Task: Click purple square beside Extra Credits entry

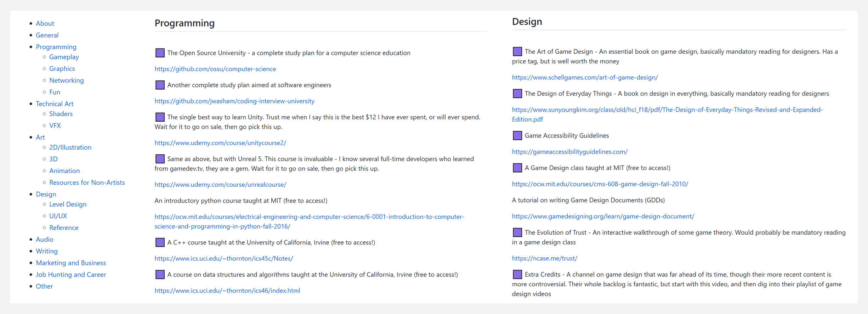Action: click(517, 275)
